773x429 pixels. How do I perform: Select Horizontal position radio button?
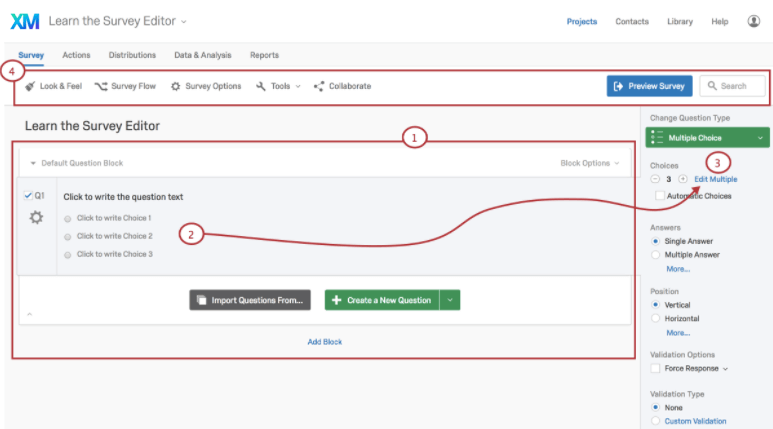coord(655,319)
